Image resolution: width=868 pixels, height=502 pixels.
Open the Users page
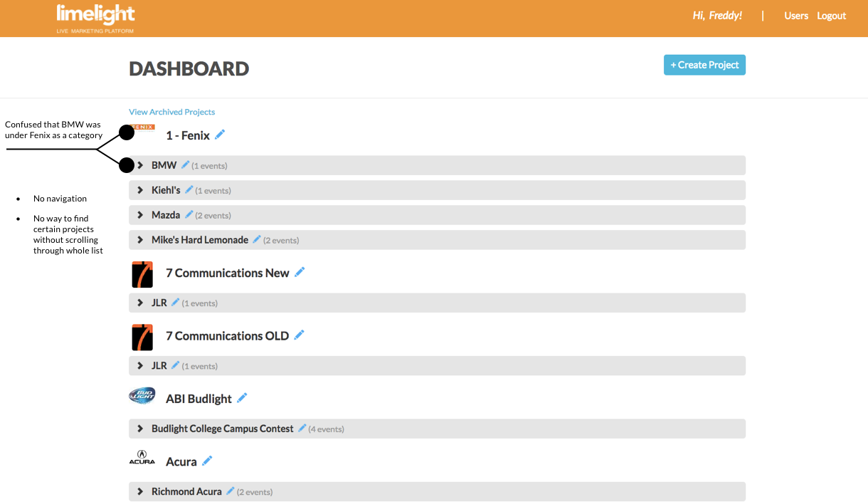pos(796,16)
